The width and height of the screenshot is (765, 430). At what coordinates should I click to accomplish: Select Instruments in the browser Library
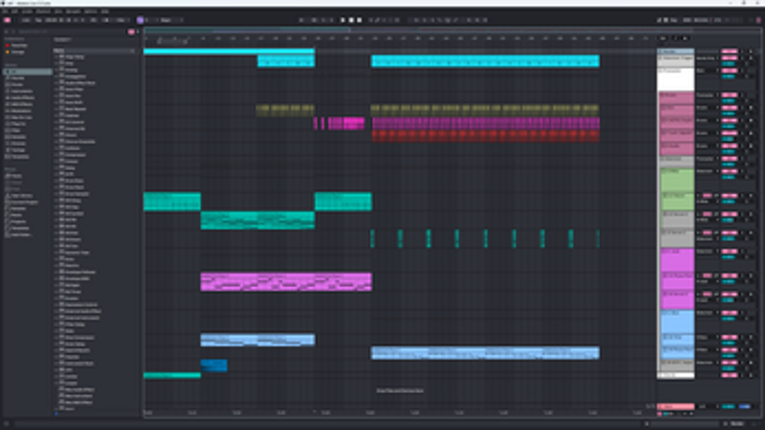tap(21, 91)
